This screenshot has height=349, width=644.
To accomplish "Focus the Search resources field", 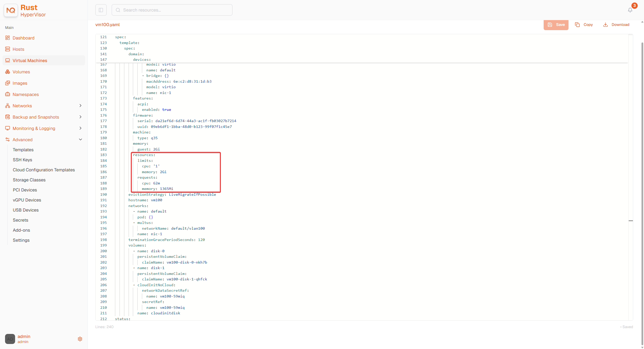I will pos(172,10).
